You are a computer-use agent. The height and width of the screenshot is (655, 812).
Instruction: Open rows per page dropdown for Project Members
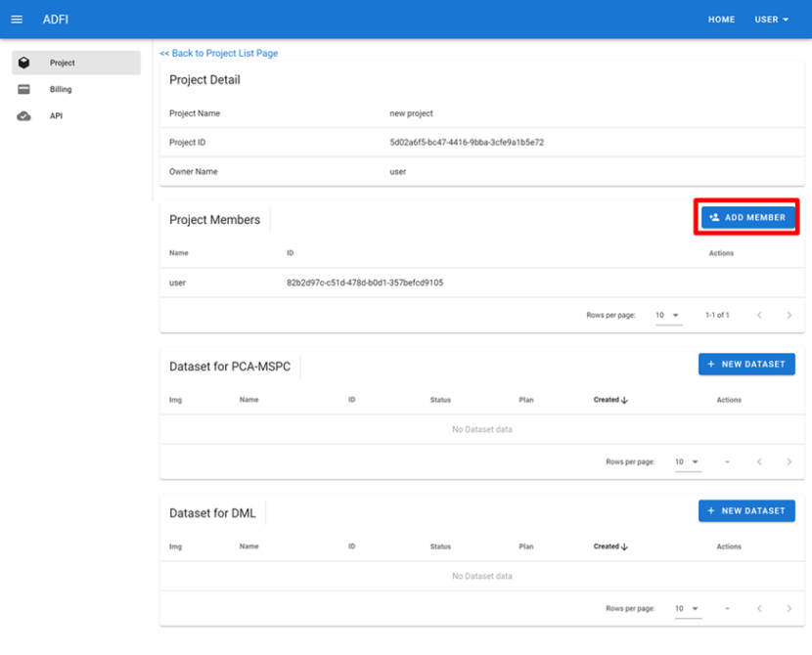coord(668,316)
